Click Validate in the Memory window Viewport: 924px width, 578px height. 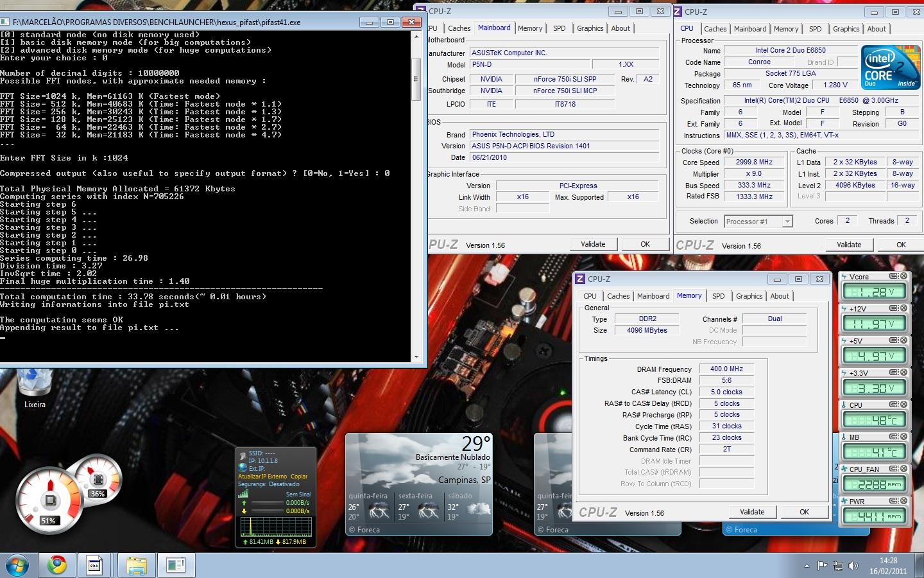pos(752,512)
